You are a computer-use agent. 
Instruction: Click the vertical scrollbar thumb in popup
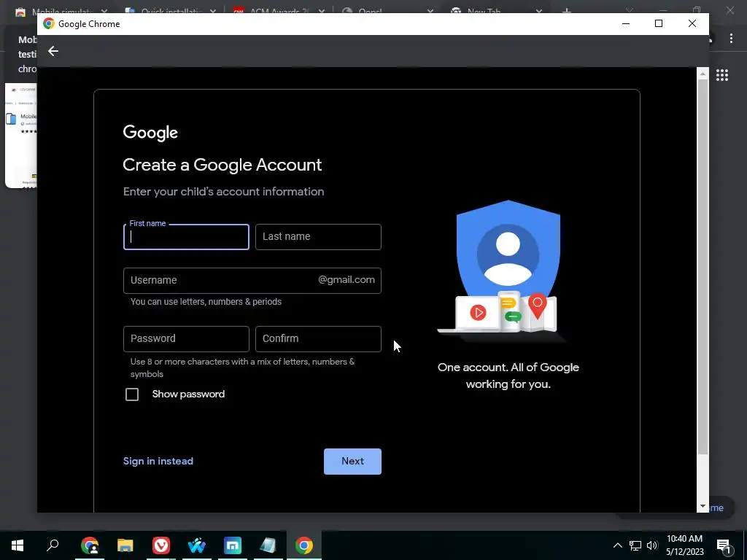[703, 267]
